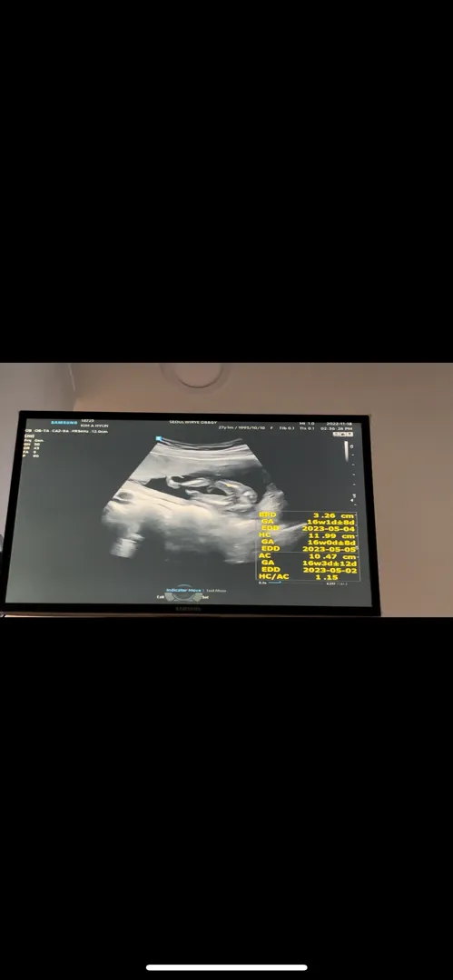Select gestational age '16w1d±8d'
The width and height of the screenshot is (453, 980).
coord(331,522)
